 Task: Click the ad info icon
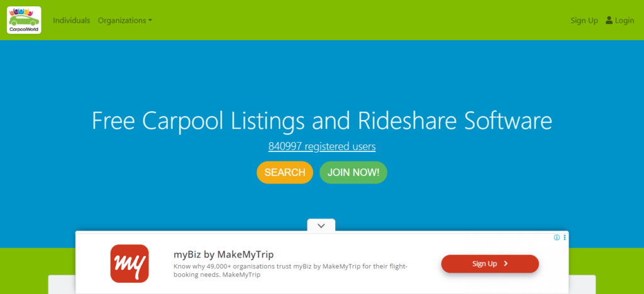click(557, 237)
